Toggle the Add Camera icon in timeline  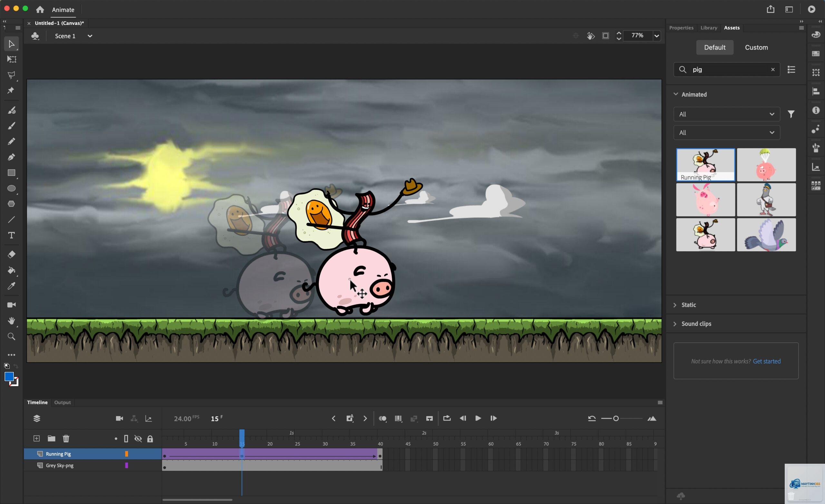click(119, 418)
